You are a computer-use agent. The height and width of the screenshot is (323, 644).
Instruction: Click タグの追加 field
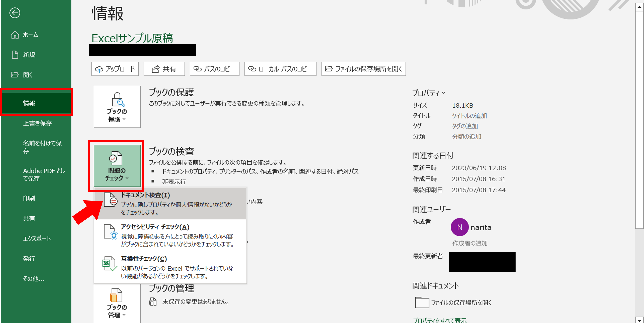tap(465, 126)
